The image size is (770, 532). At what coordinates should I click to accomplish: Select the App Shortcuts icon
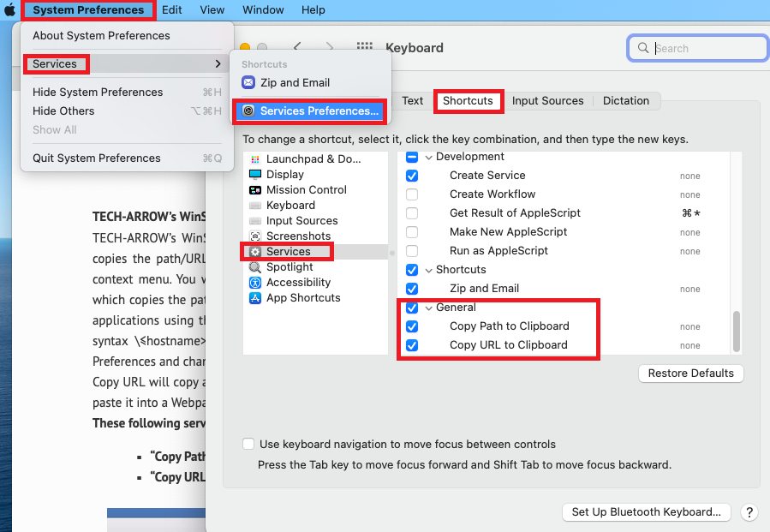coord(255,298)
